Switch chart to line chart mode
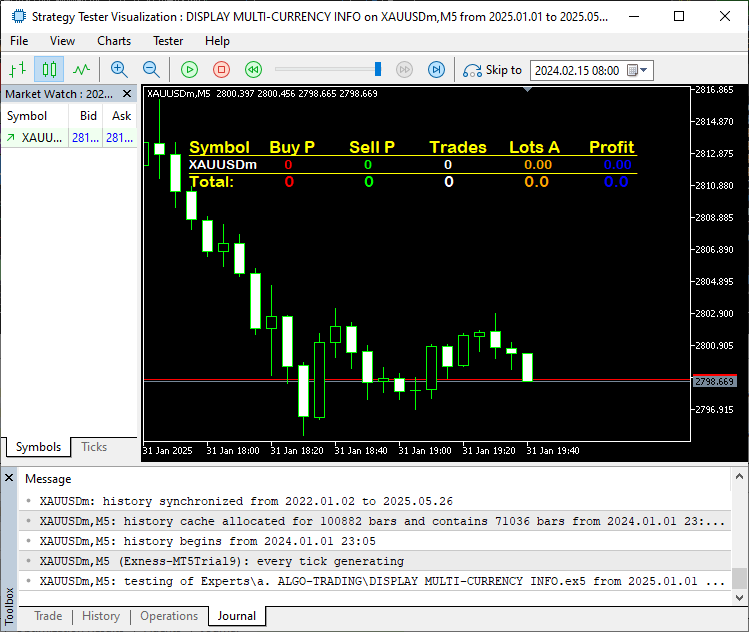Screen dimensions: 749x632 pyautogui.click(x=81, y=70)
